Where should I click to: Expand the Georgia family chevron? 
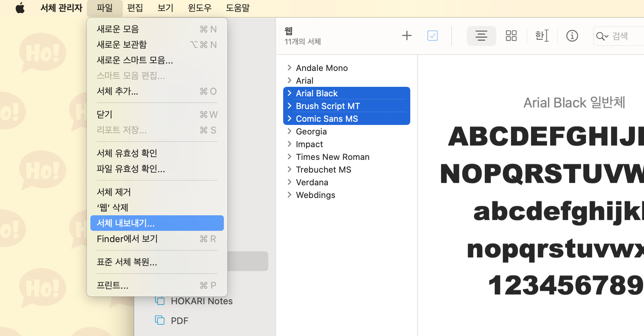[x=290, y=131]
